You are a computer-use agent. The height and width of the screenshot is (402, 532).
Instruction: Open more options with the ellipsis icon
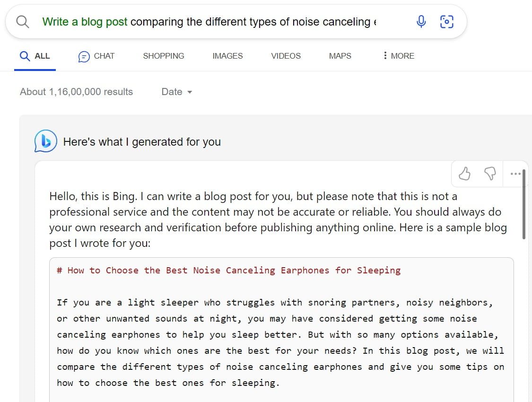515,174
